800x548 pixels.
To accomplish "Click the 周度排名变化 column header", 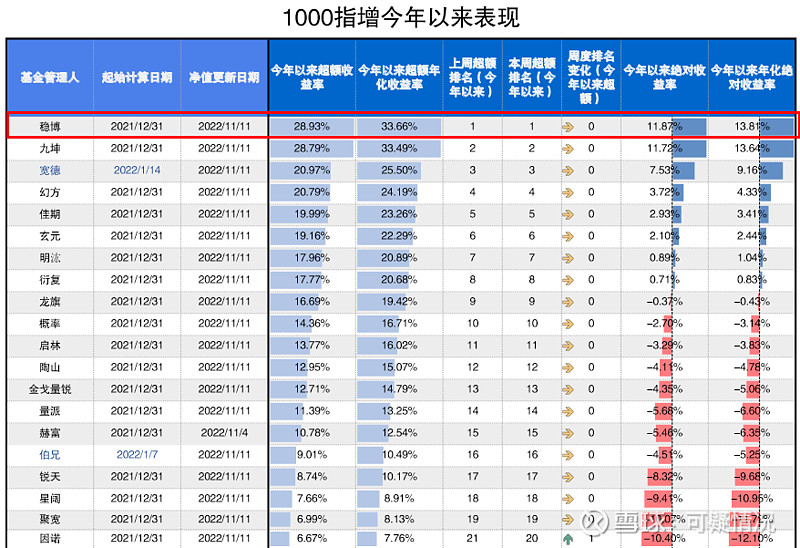I will pyautogui.click(x=591, y=77).
